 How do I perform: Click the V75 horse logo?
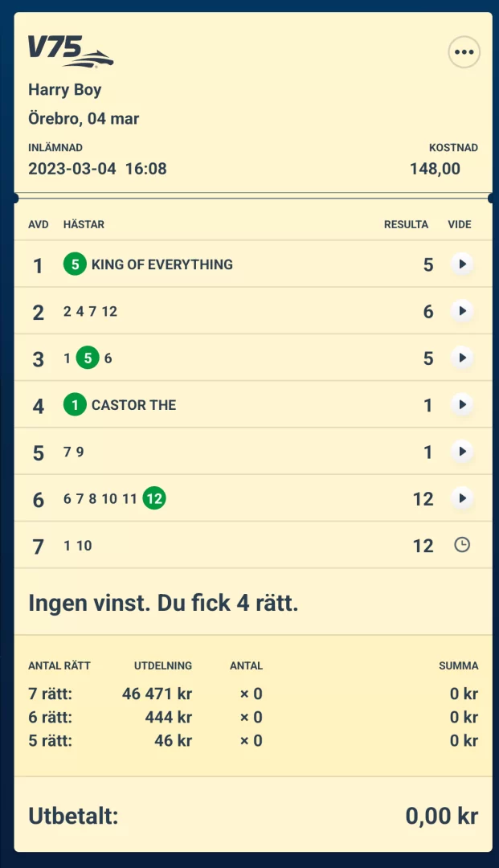tap(71, 51)
